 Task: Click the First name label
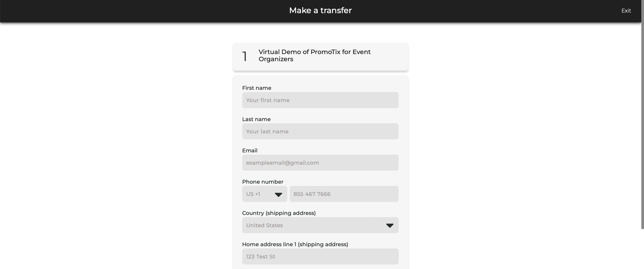click(256, 88)
